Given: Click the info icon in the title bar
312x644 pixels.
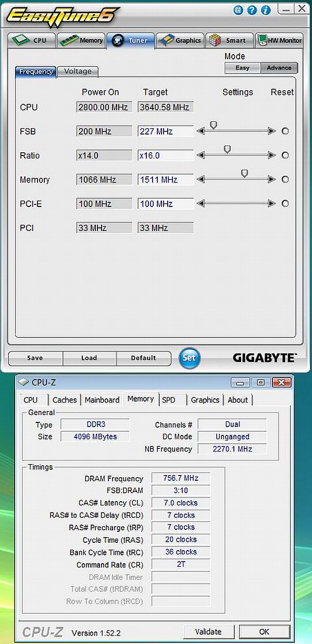Looking at the screenshot, I should 265,9.
